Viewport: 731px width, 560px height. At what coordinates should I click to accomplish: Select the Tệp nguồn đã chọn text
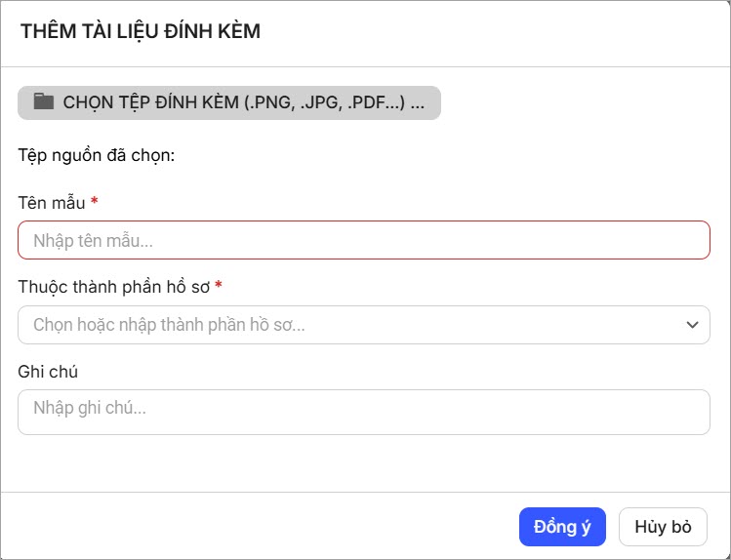(x=96, y=155)
